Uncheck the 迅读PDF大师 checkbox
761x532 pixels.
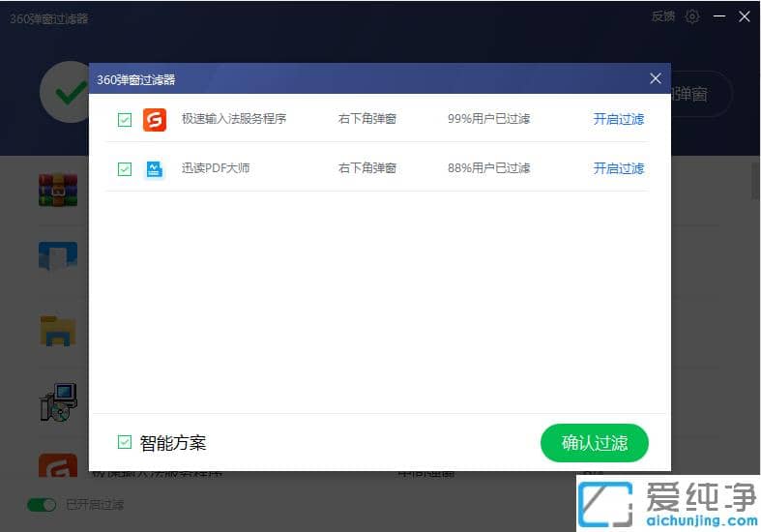125,169
